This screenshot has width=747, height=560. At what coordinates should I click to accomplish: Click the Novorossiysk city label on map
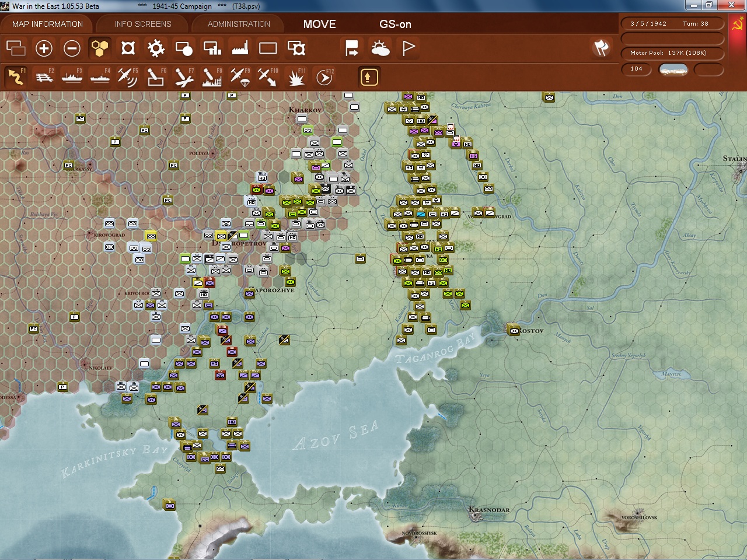click(x=419, y=533)
